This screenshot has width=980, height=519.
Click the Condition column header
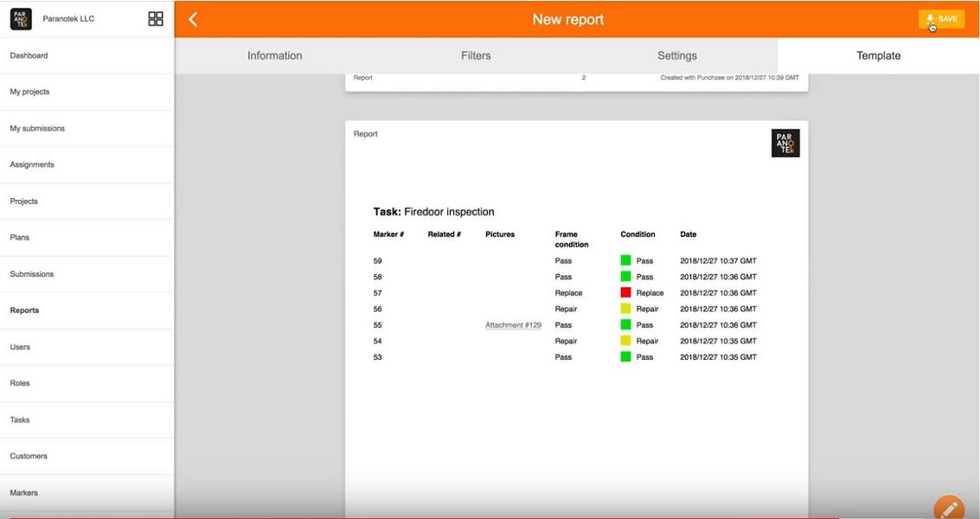point(637,234)
